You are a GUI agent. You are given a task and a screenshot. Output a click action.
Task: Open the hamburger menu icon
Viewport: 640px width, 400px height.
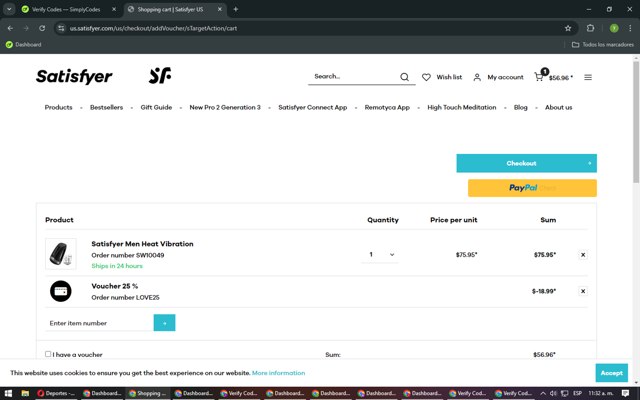(588, 77)
